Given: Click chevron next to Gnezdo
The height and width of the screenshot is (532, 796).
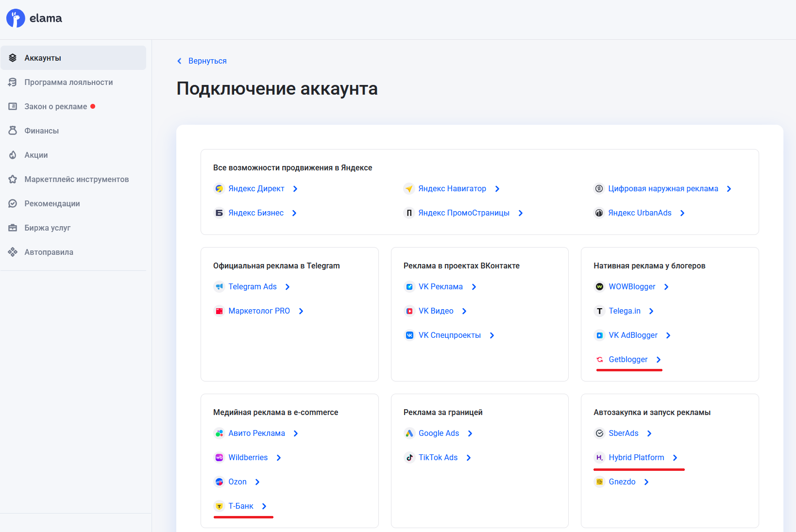Looking at the screenshot, I should [646, 482].
